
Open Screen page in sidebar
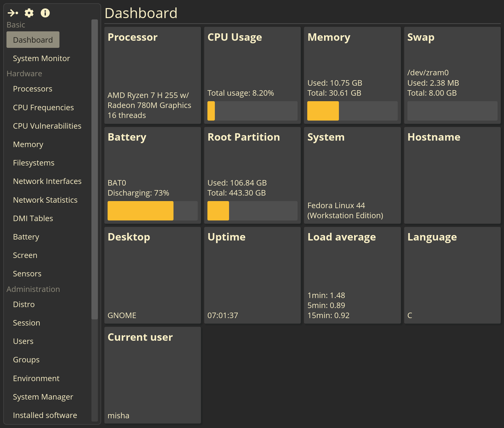[25, 255]
